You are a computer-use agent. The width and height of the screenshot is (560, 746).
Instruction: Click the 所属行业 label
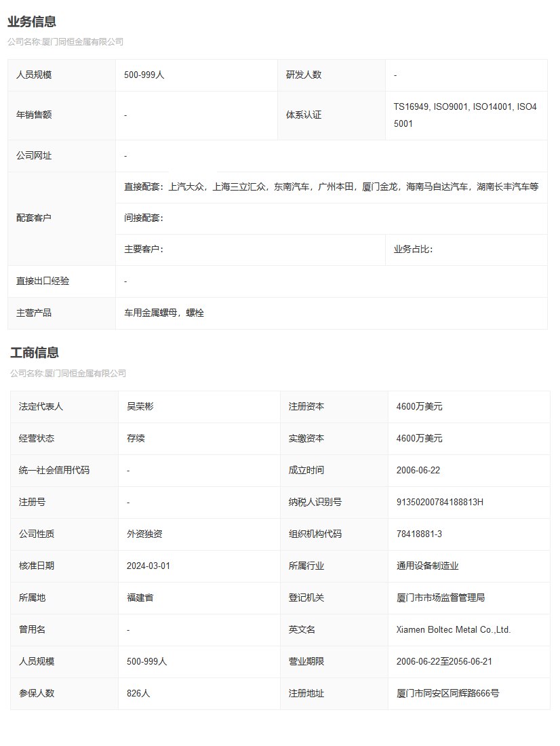(x=306, y=566)
